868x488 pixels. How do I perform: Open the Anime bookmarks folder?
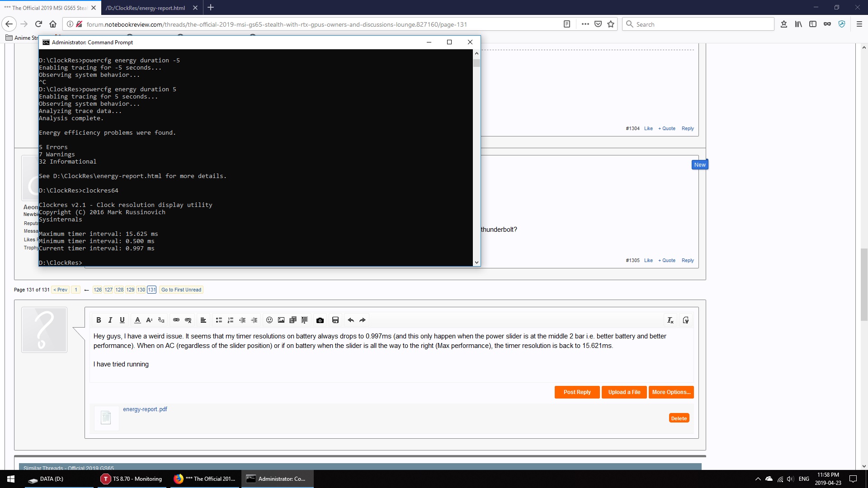[x=22, y=38]
